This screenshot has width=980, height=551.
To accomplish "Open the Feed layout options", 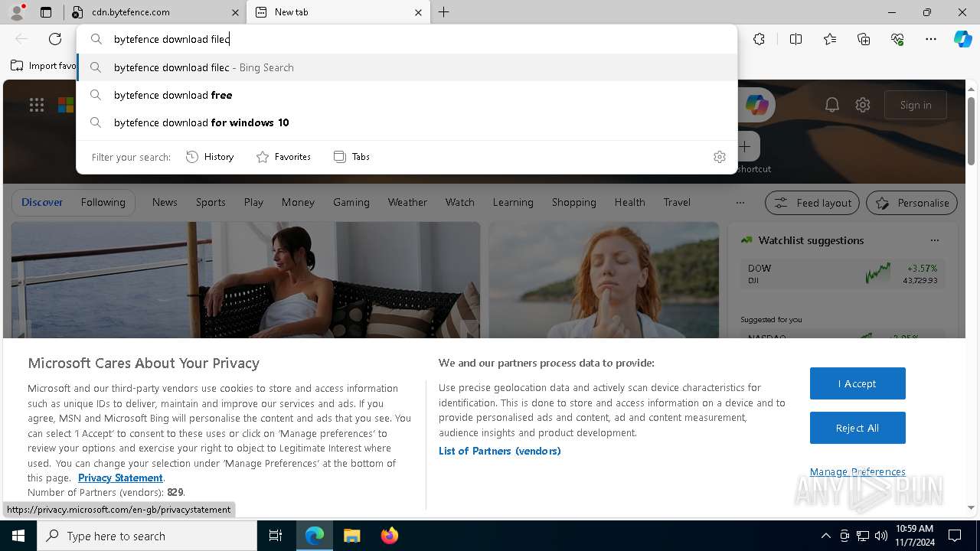I will coord(812,203).
